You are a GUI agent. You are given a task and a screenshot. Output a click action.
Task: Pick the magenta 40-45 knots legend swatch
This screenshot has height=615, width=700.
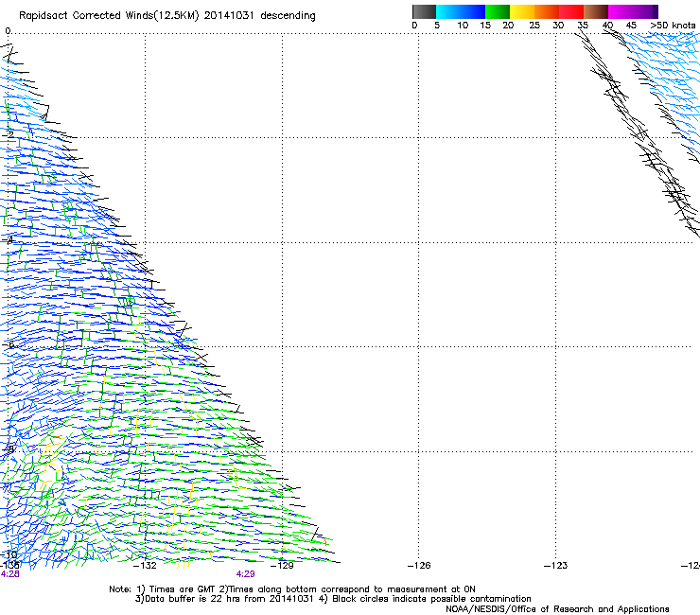click(x=621, y=11)
